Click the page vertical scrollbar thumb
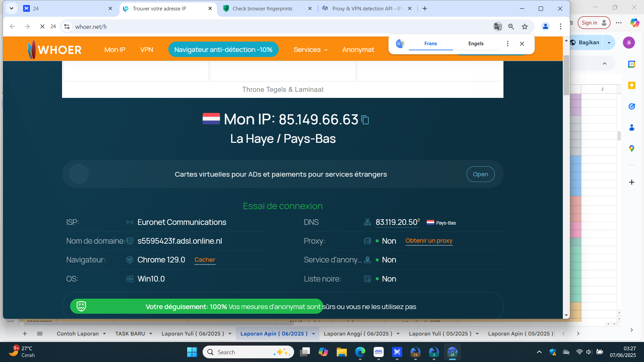644x362 pixels. point(566,75)
